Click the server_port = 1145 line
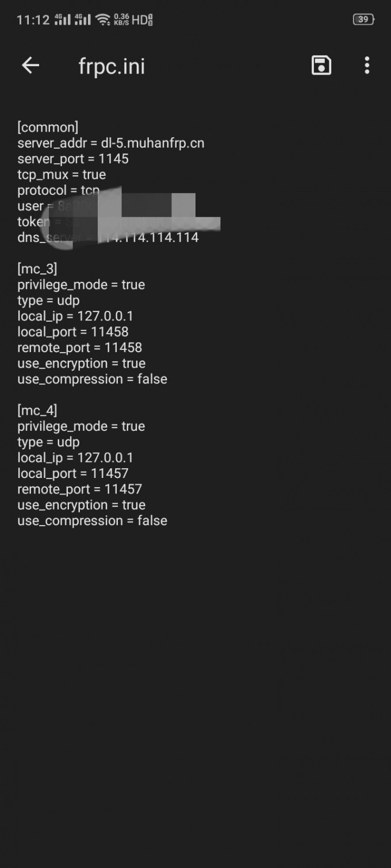The image size is (391, 868). (73, 159)
